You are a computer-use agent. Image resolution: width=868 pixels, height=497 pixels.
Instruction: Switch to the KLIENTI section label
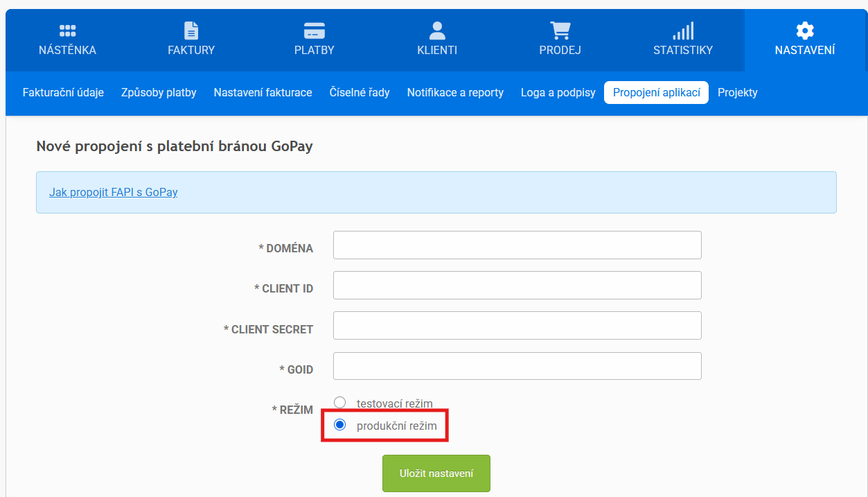pyautogui.click(x=437, y=50)
